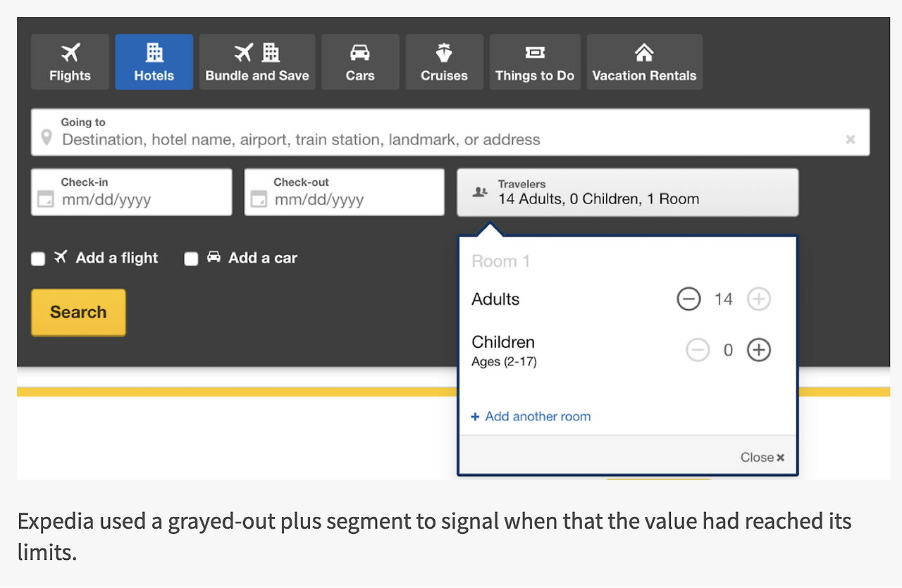Go to the Cruises tab
Image resolution: width=902 pixels, height=588 pixels.
tap(445, 62)
